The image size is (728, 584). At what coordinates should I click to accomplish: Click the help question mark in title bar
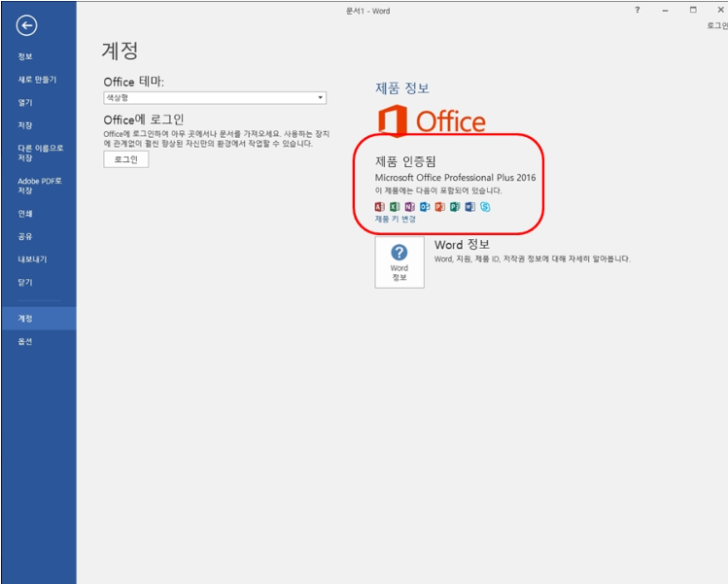pos(638,10)
